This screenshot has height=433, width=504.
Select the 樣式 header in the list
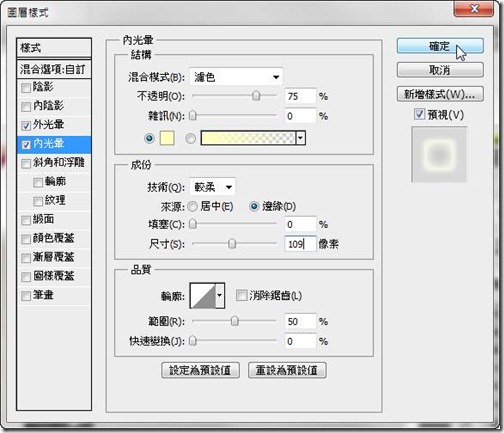coord(54,48)
